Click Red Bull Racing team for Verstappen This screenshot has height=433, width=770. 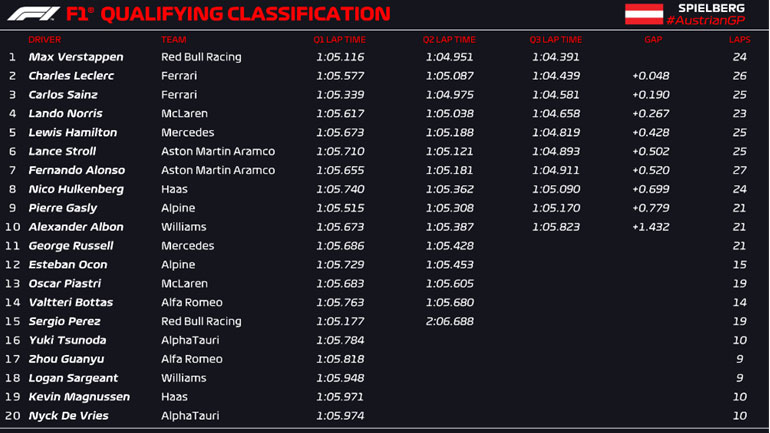[201, 57]
